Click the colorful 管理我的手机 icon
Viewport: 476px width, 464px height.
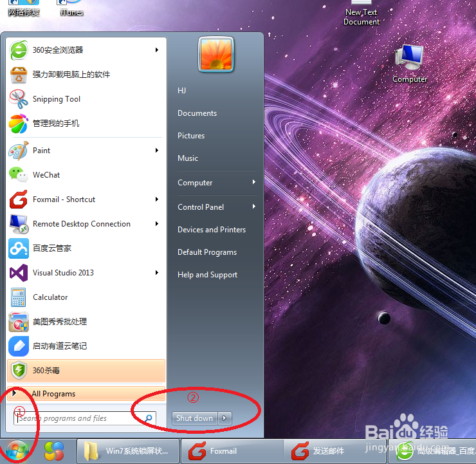pyautogui.click(x=19, y=124)
